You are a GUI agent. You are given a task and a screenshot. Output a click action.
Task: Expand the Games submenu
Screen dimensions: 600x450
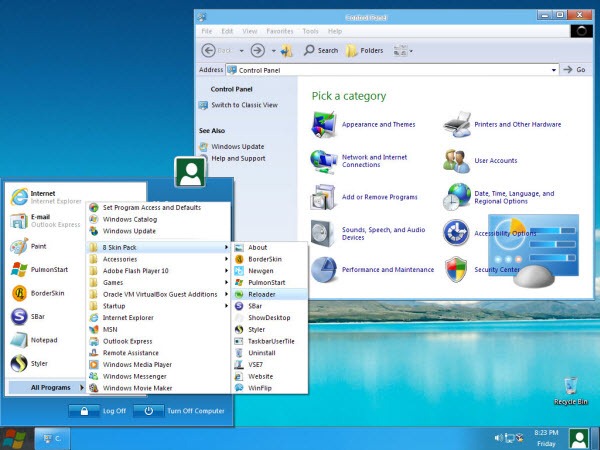(159, 282)
